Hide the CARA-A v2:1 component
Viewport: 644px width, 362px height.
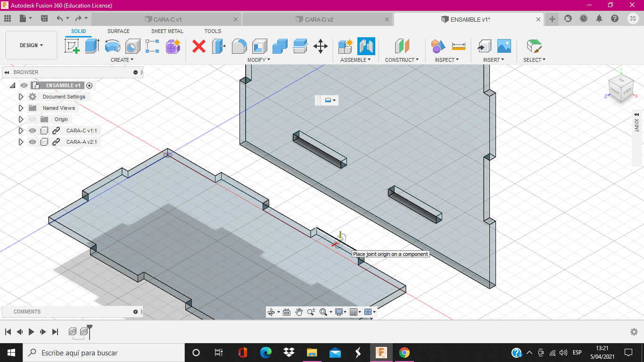pos(33,142)
